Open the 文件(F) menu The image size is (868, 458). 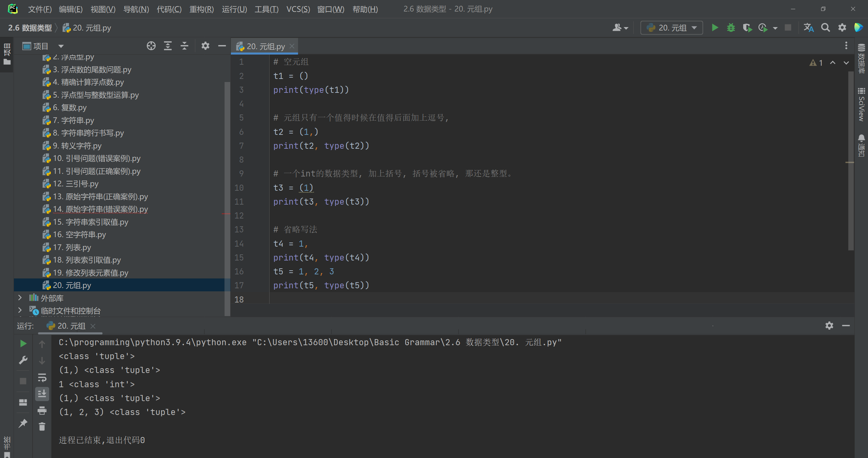(x=40, y=9)
